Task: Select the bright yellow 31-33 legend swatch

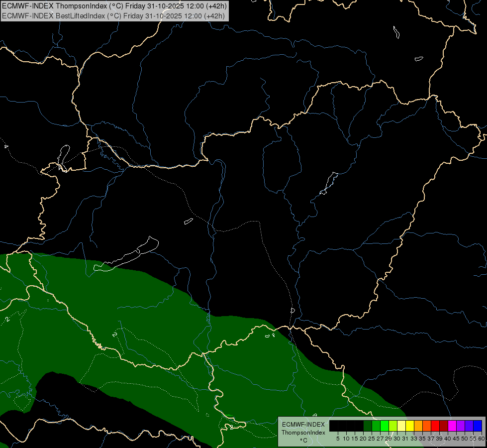Action: [410, 426]
